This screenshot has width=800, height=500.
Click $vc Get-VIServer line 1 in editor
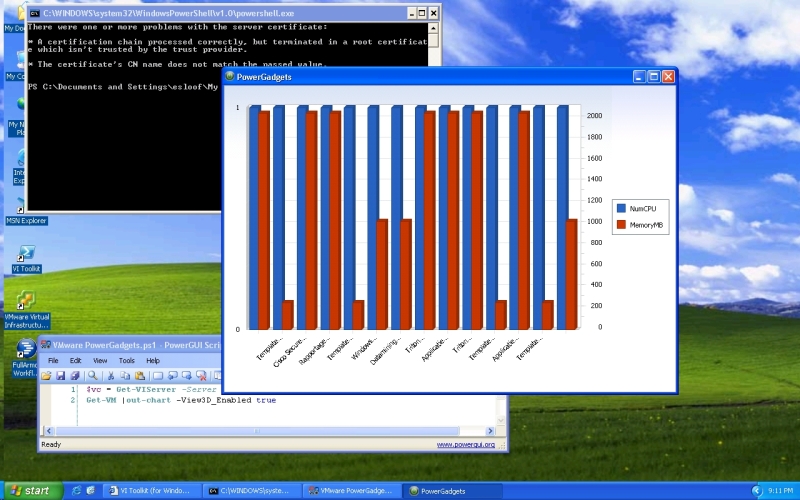click(152, 389)
